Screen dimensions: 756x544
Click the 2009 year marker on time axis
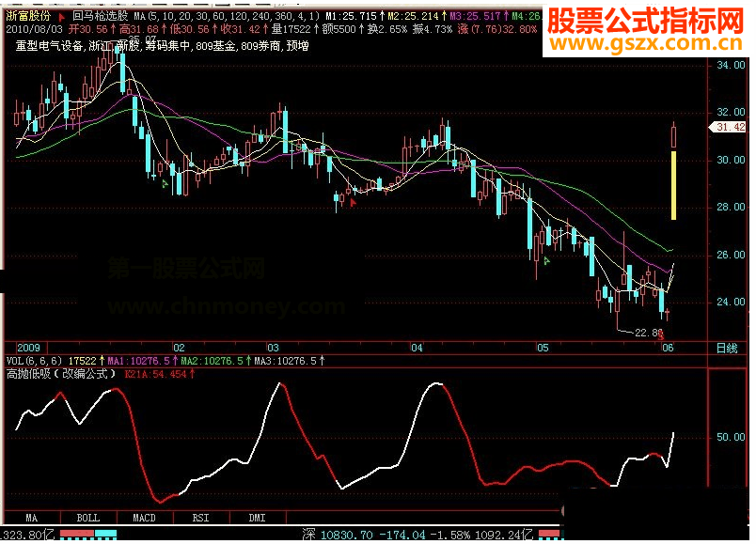pos(28,348)
